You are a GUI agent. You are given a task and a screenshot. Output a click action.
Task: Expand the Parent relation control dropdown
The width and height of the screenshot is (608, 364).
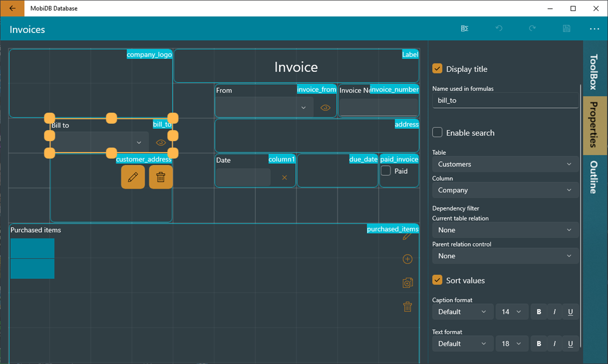505,256
